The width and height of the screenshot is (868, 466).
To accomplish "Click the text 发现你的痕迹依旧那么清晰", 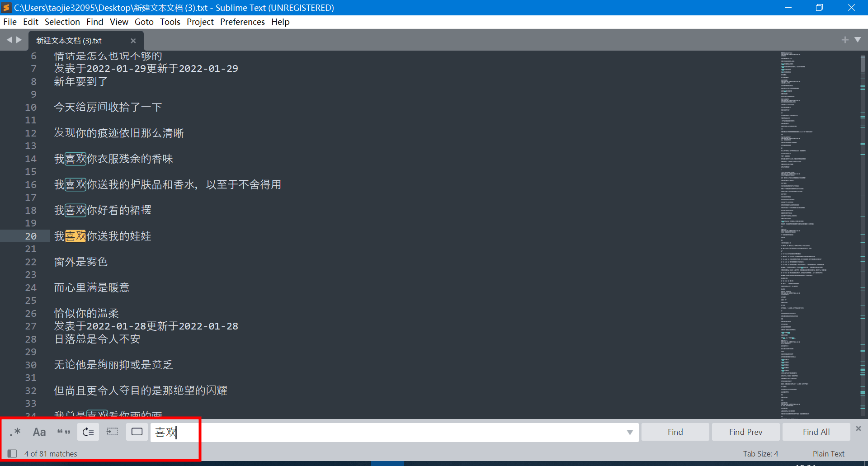I will [119, 133].
